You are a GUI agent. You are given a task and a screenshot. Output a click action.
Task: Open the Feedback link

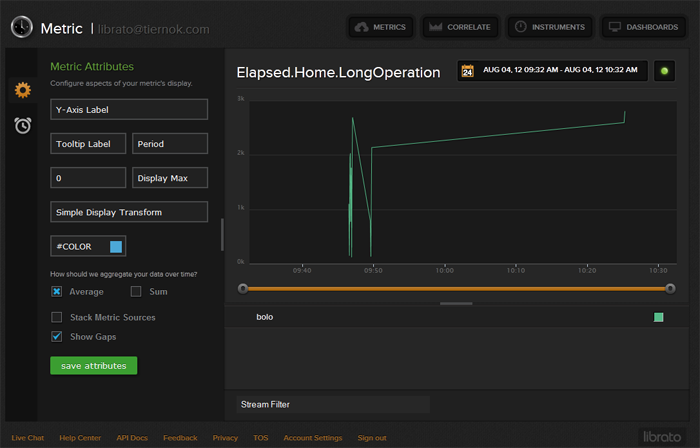pyautogui.click(x=180, y=438)
